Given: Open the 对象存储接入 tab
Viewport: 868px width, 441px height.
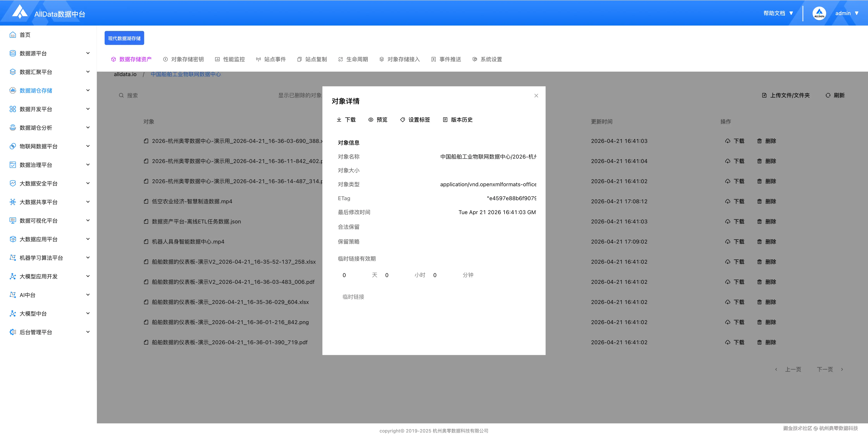Looking at the screenshot, I should coord(403,59).
